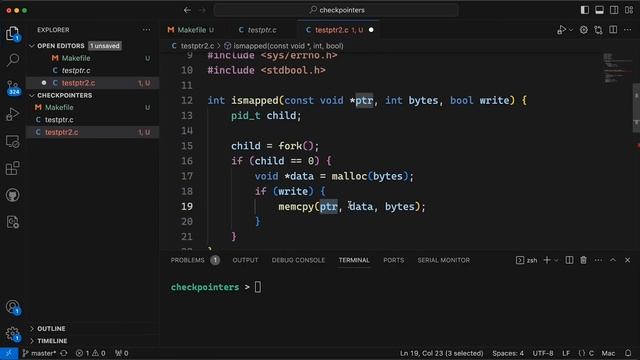Open Source Control view with 324 badge
This screenshot has width=640, height=360.
click(13, 87)
